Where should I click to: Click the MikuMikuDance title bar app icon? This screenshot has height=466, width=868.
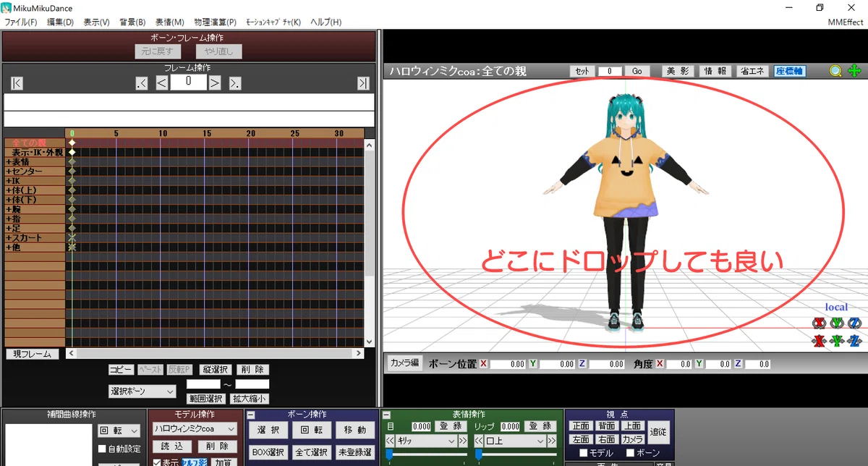[7, 7]
